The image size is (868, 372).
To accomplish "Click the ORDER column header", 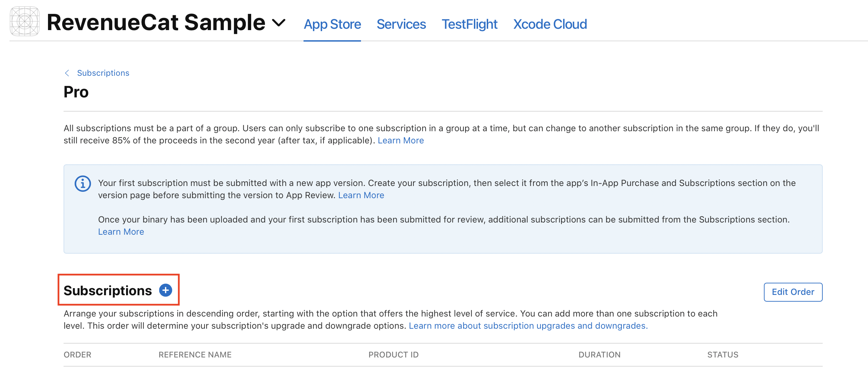I will click(77, 355).
